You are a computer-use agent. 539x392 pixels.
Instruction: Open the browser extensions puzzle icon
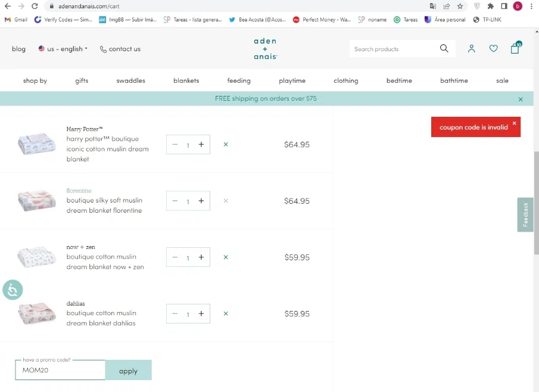pos(491,6)
